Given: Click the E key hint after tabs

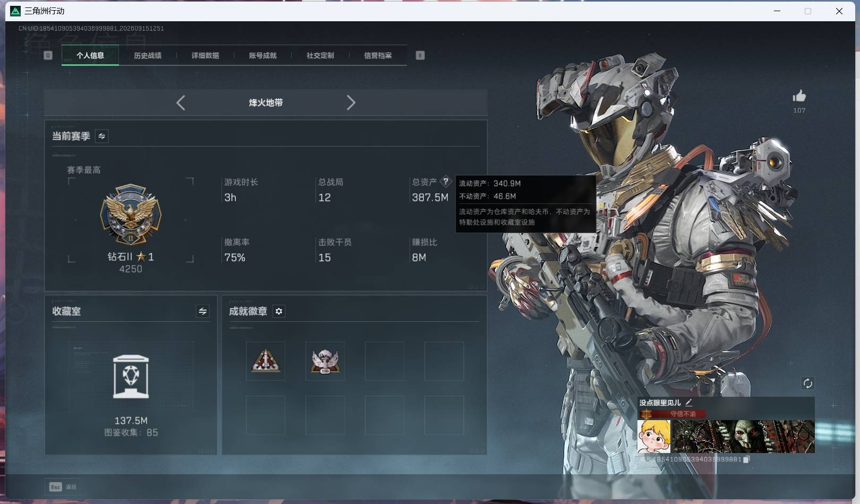Looking at the screenshot, I should click(420, 55).
